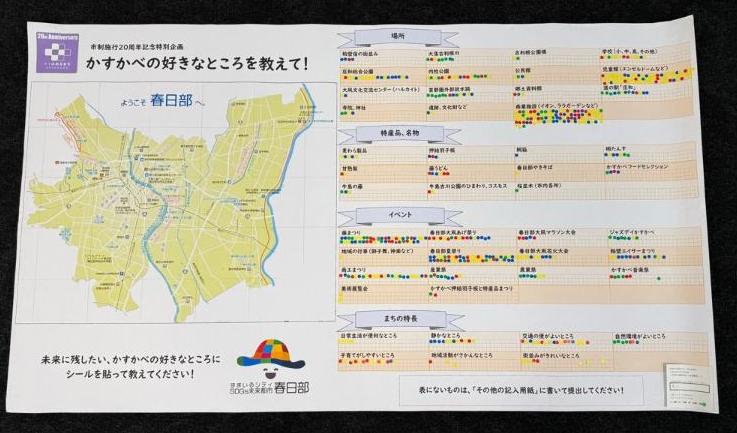Viewport: 737px width, 433px height.
Task: Click the '子育てがしやすいところ' label
Action: pos(368,356)
